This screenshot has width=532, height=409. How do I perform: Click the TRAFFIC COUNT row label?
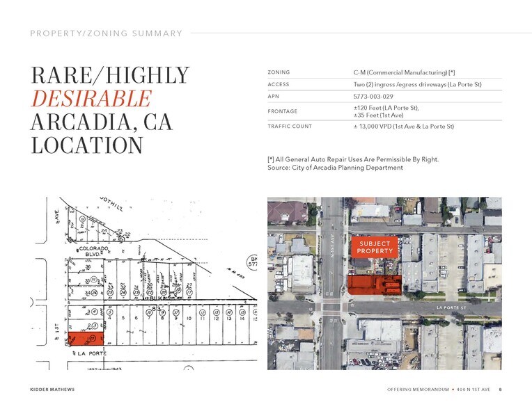290,126
